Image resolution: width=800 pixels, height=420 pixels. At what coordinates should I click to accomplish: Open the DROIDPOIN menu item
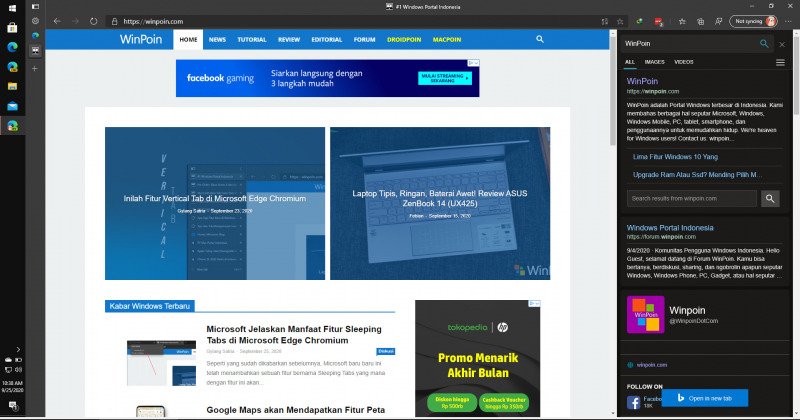tap(404, 39)
